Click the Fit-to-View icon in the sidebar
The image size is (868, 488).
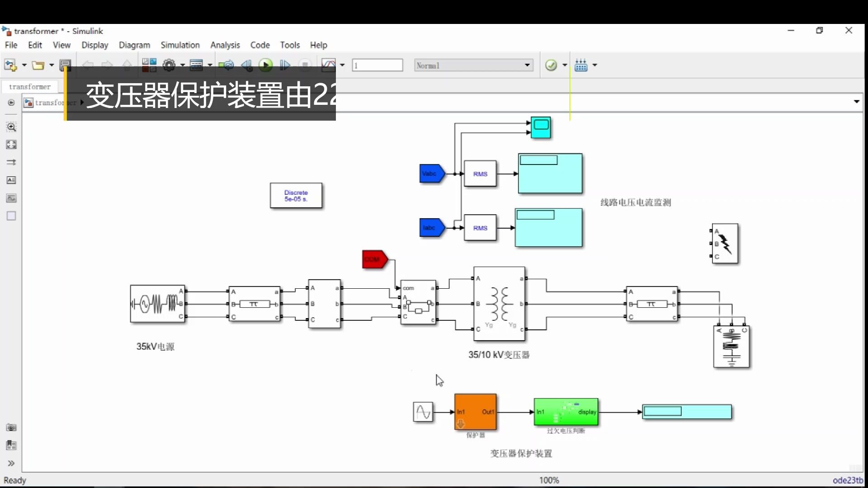11,145
